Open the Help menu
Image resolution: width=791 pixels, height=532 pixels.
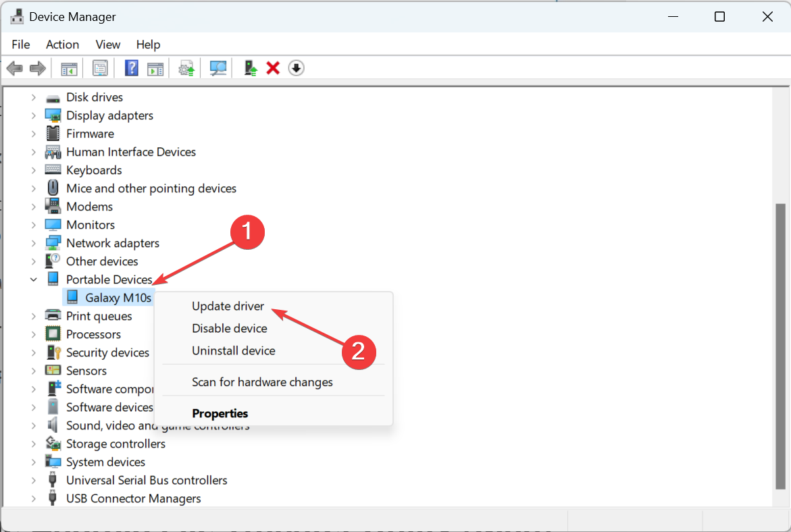149,45
